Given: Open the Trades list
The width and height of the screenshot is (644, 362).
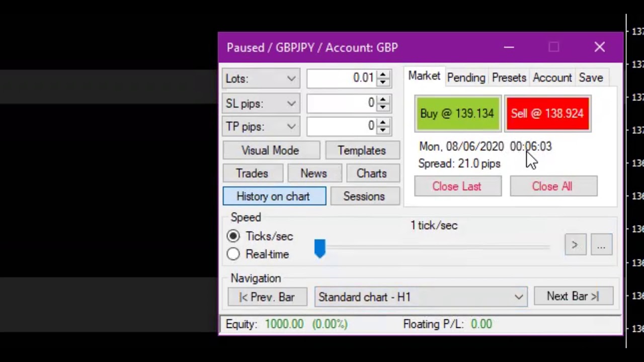Looking at the screenshot, I should coord(252,173).
